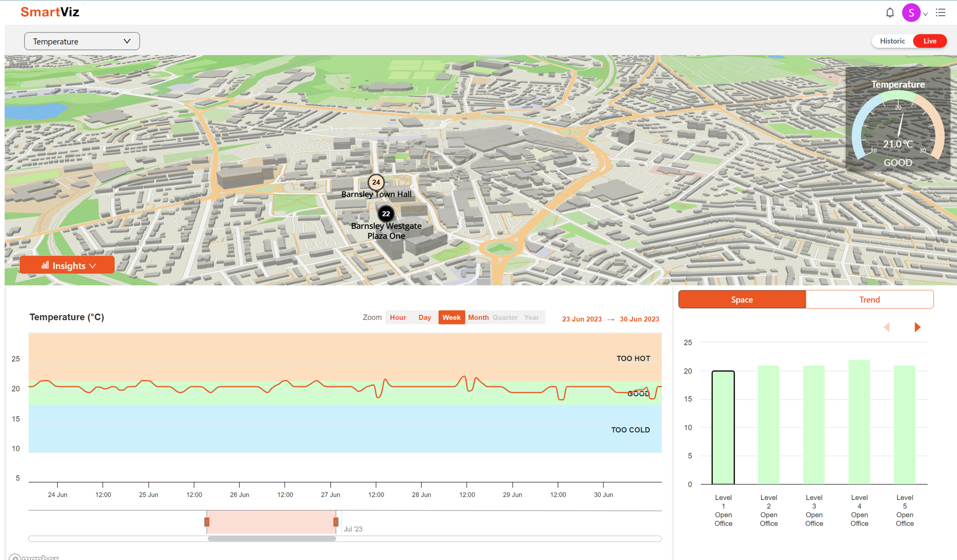Select the Barnsley Westgate Plaza One marker
The image size is (957, 560).
[x=385, y=214]
